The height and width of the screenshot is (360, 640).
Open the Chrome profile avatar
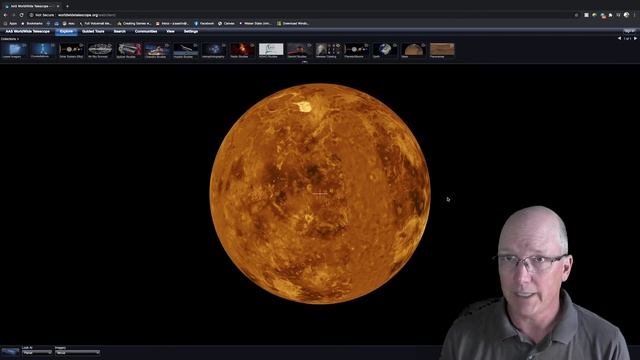pos(627,15)
